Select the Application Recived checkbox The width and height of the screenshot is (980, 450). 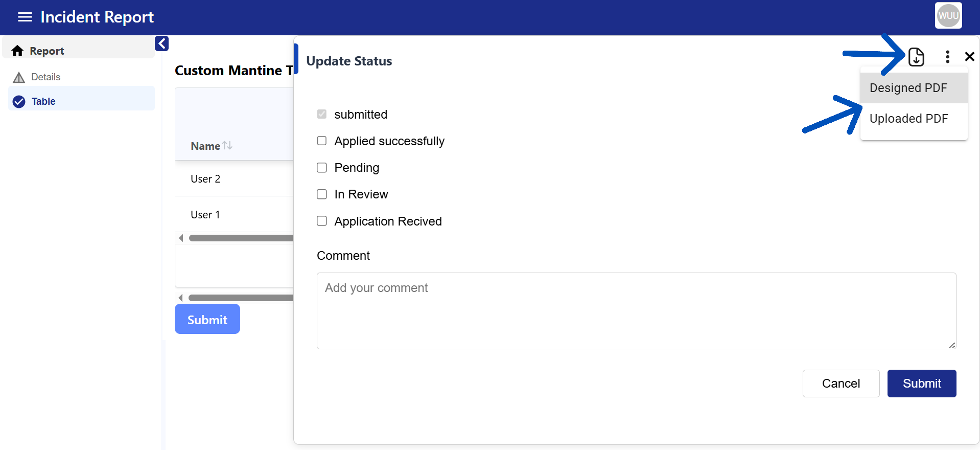point(322,221)
